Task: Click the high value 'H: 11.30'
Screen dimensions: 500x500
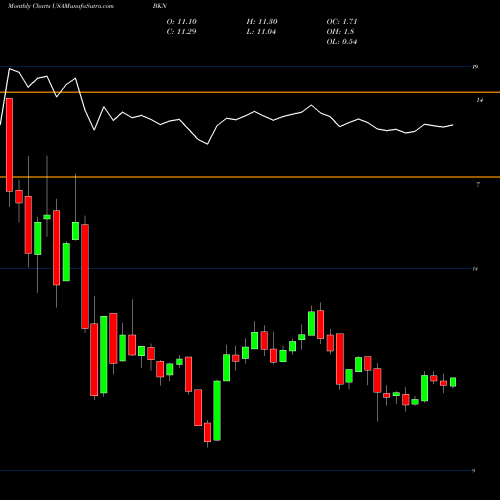Action: 262,22
